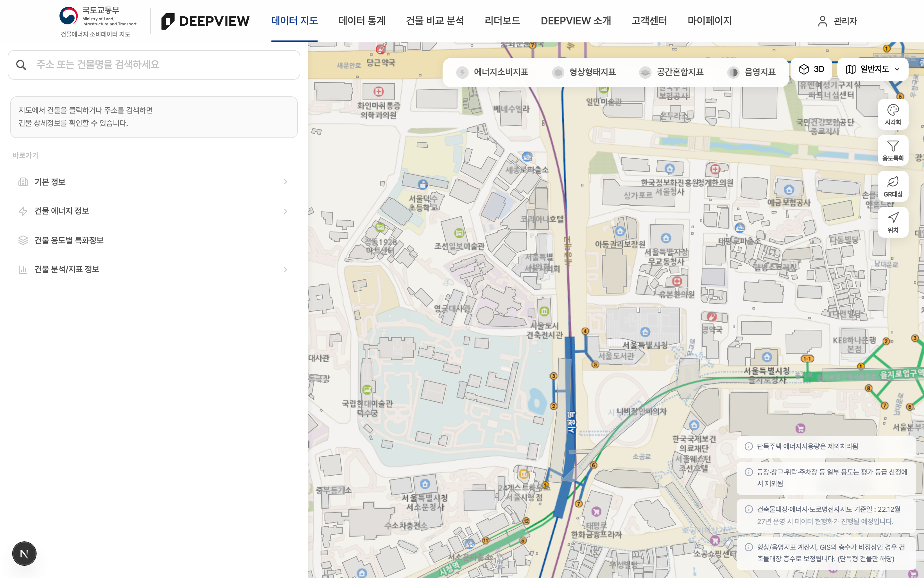Viewport: 924px width, 578px height.
Task: Expand 건물 분석/지표 정보 via its chevron
Action: [285, 270]
